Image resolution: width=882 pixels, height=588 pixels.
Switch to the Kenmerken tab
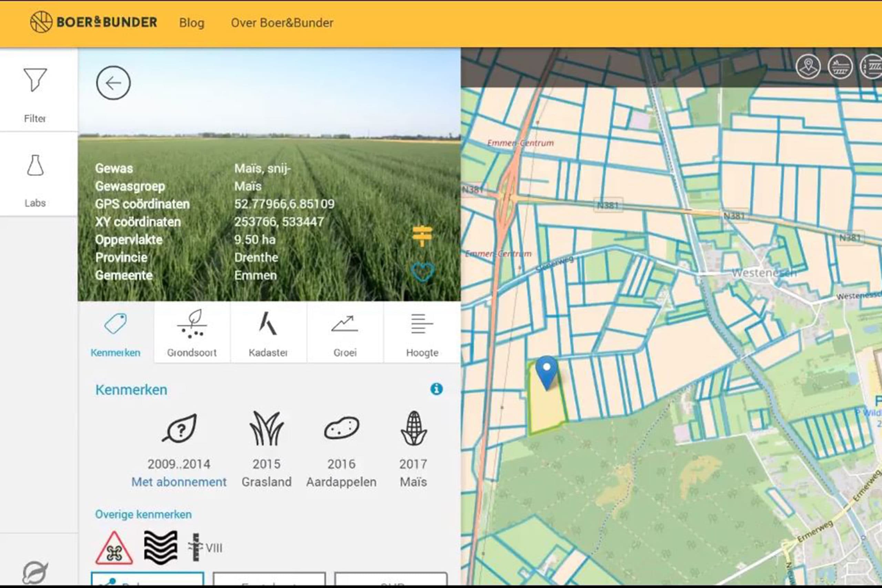click(x=115, y=332)
